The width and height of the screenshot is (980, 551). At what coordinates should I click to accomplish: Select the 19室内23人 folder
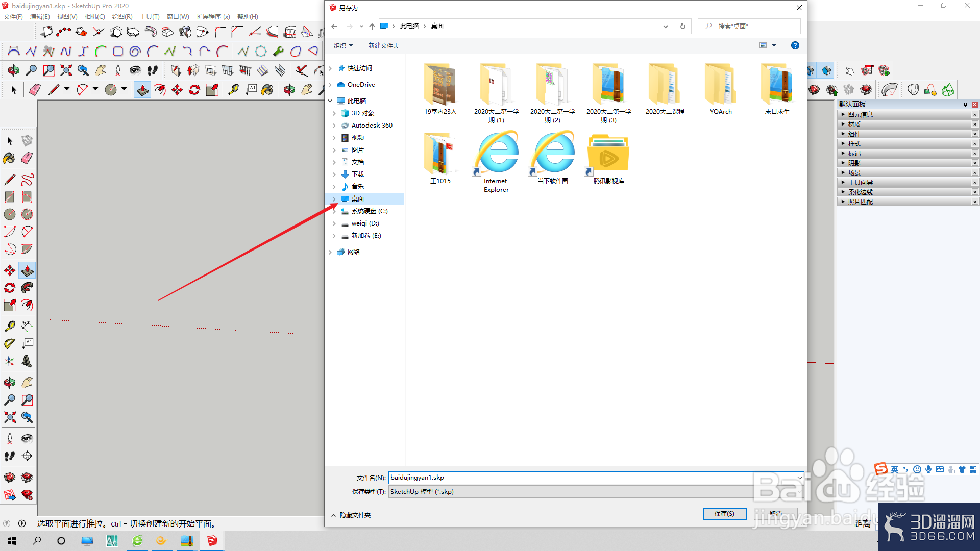pos(440,89)
